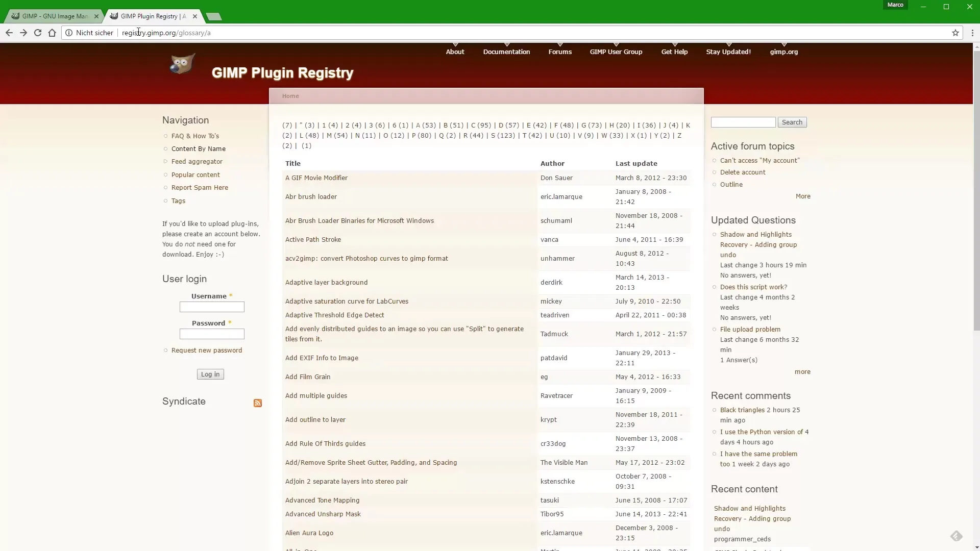Open Can't access "My account" topic

point(759,161)
